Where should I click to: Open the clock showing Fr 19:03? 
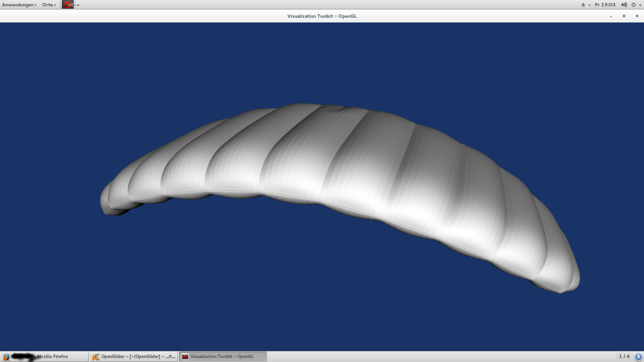tap(605, 5)
